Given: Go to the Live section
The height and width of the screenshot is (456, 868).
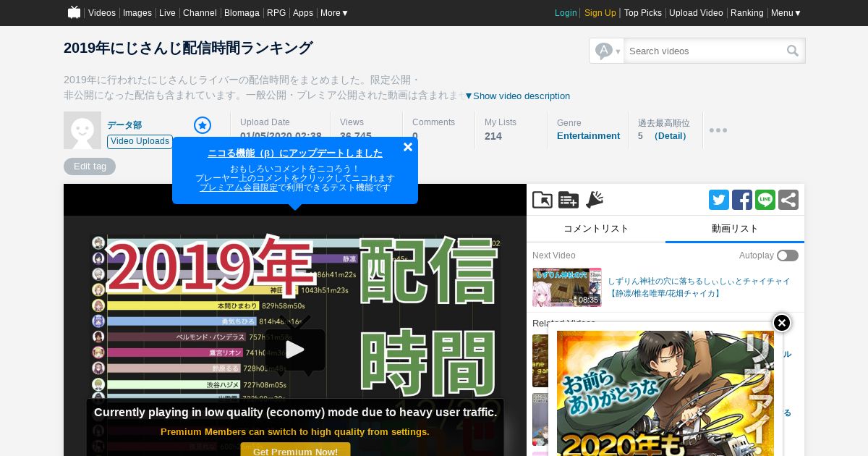Looking at the screenshot, I should point(167,13).
